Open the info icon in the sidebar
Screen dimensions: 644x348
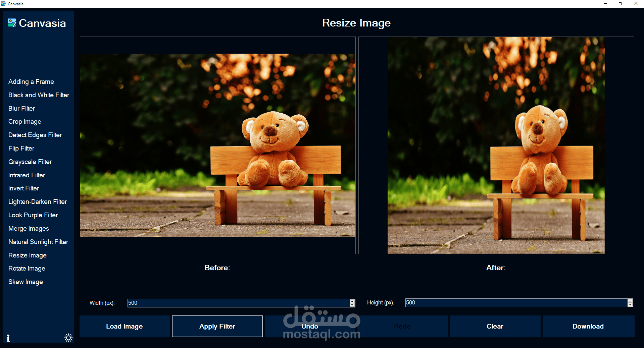[x=8, y=338]
